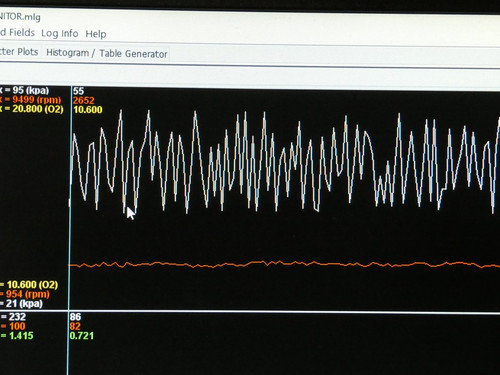Viewport: 500px width, 375px height.
Task: Open the partially visible Fields menu
Action: (x=17, y=32)
